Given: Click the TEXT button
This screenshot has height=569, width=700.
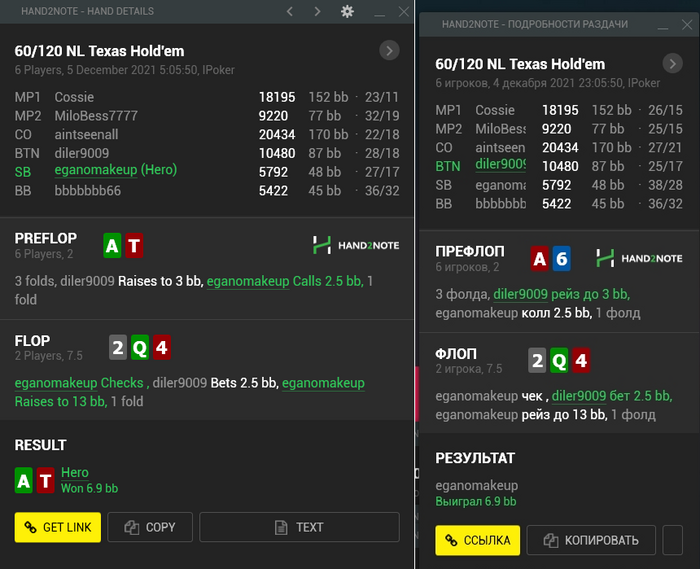Looking at the screenshot, I should [x=299, y=527].
